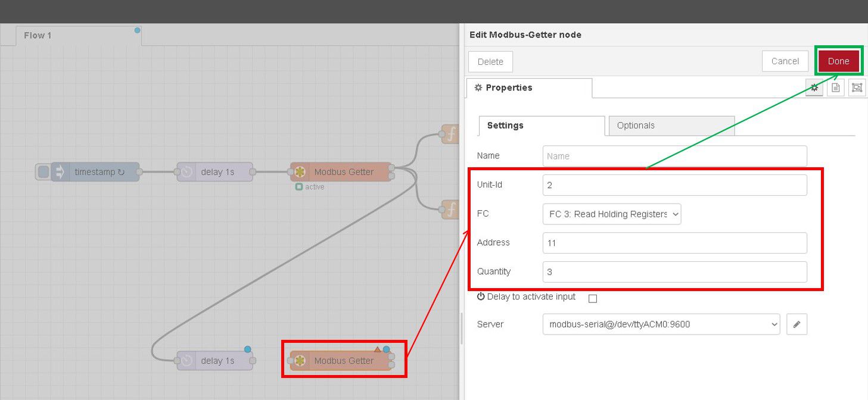The width and height of the screenshot is (868, 400).
Task: Enable the Delay to activate input checkbox
Action: coord(593,298)
